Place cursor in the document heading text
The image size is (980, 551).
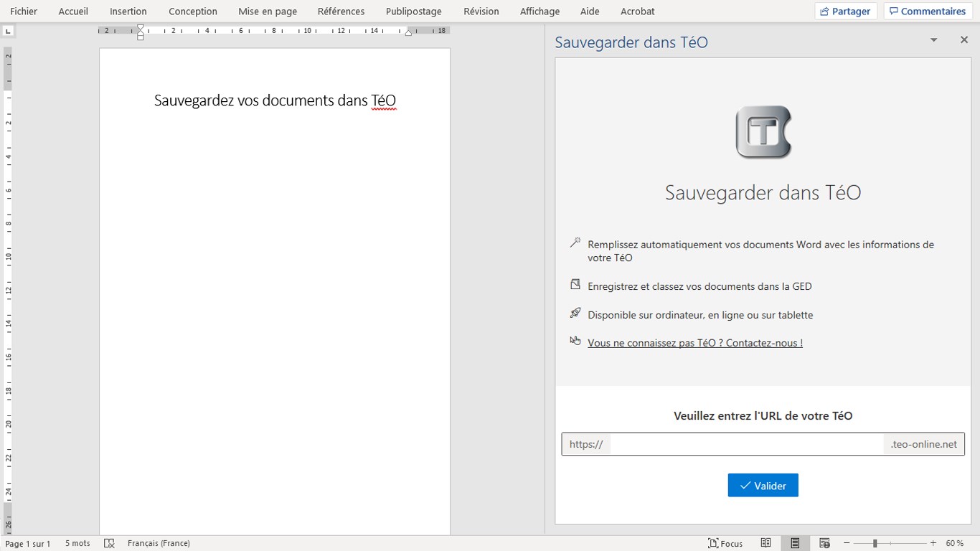[x=275, y=100]
